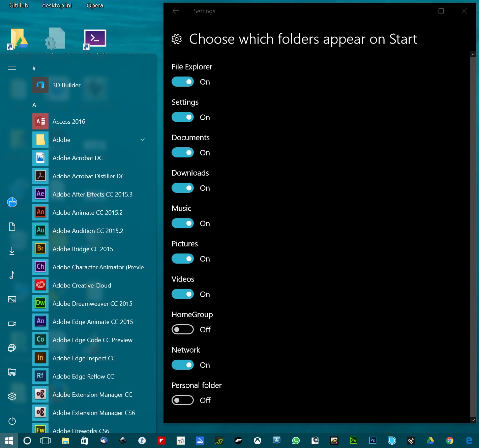Enable the Personal folder toggle

click(x=183, y=400)
